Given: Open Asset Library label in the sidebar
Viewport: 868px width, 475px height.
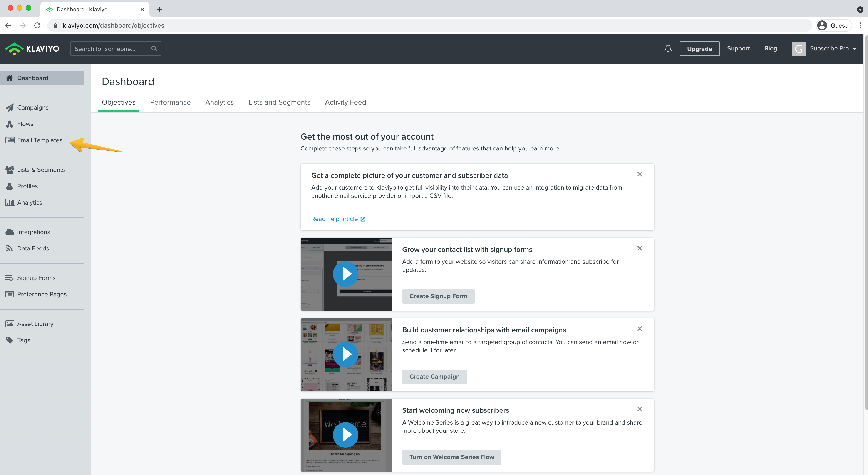Looking at the screenshot, I should click(35, 324).
